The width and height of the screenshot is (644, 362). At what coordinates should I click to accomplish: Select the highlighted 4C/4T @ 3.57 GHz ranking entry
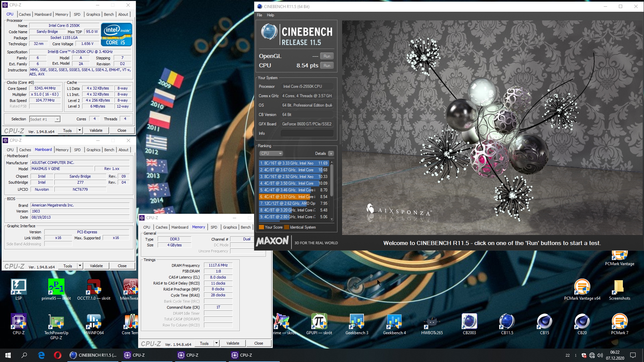click(x=293, y=197)
